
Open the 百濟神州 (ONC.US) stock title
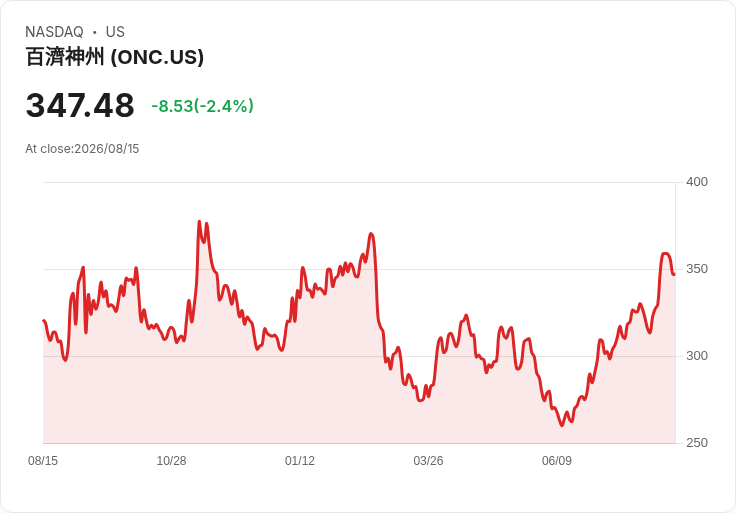[x=115, y=57]
